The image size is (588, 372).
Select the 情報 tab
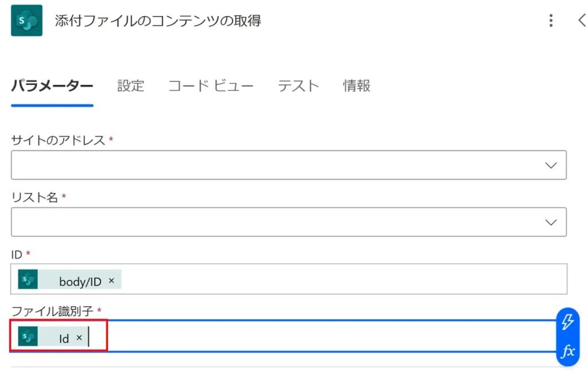pos(357,86)
